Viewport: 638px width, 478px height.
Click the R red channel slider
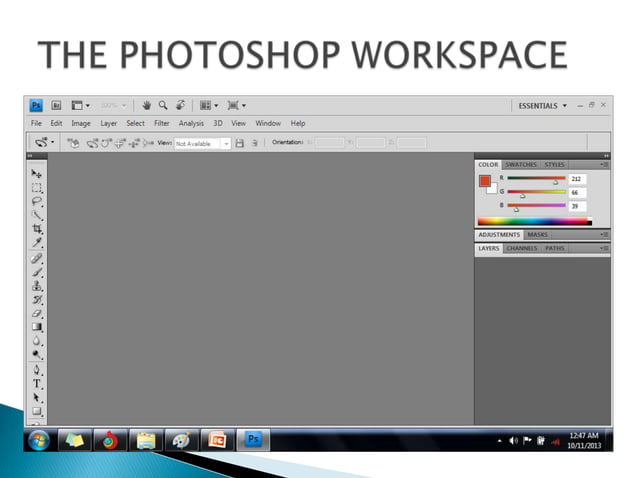[537, 179]
